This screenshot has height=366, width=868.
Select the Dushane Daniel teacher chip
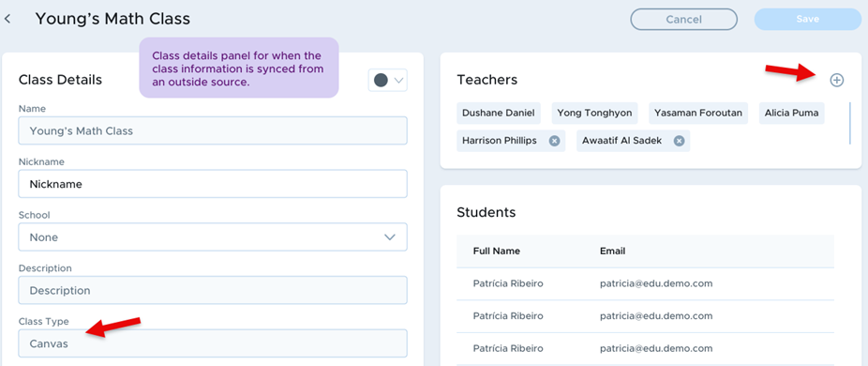(499, 114)
